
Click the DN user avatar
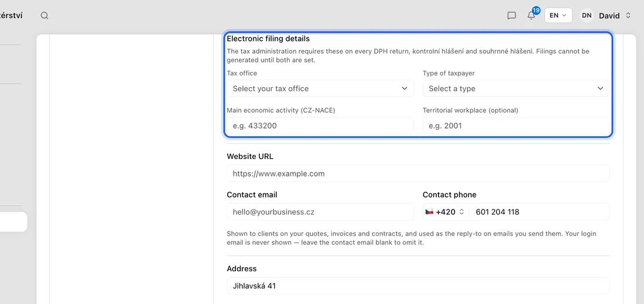(x=587, y=16)
